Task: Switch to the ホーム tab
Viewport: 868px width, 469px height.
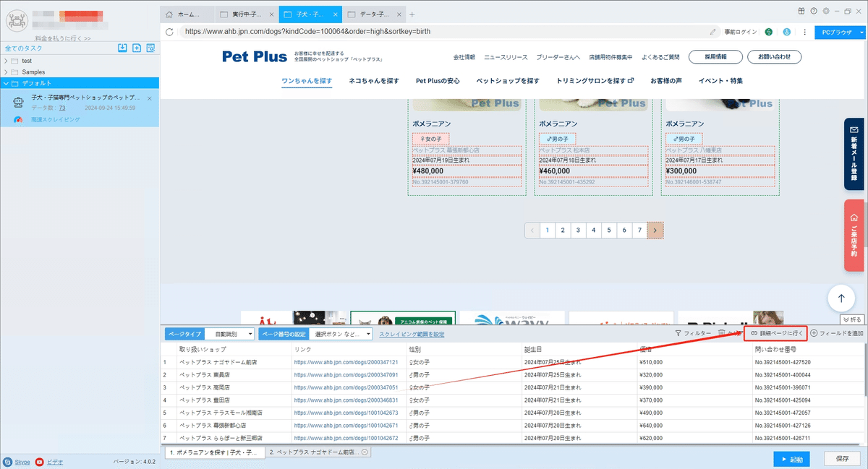Action: (187, 14)
